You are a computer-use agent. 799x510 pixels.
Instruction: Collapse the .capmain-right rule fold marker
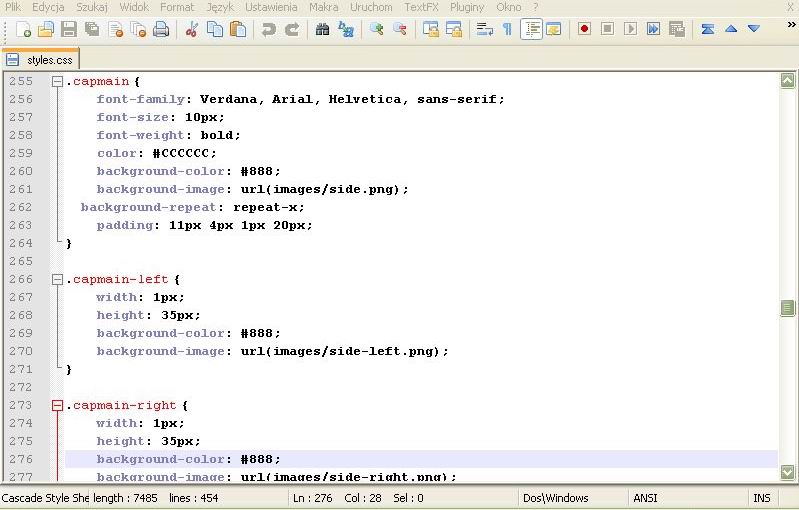pyautogui.click(x=57, y=406)
